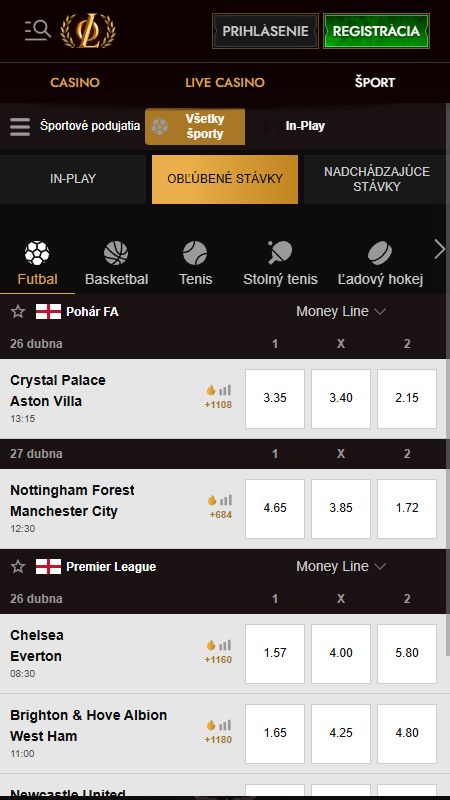The image size is (450, 800).
Task: Expand Money Line dropdown for Premier League
Action: click(x=341, y=566)
